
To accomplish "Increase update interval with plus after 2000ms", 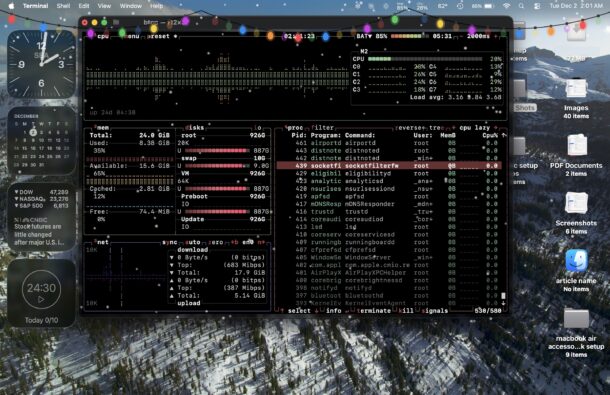I will (x=496, y=36).
